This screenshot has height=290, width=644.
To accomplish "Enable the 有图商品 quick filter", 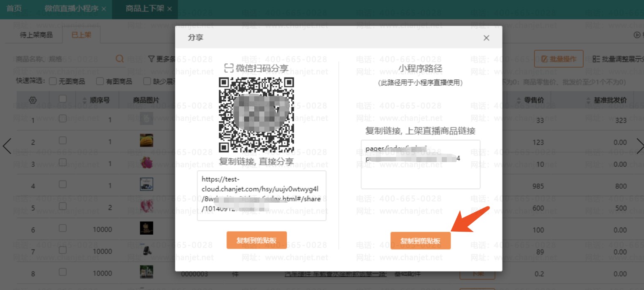I will pyautogui.click(x=100, y=81).
